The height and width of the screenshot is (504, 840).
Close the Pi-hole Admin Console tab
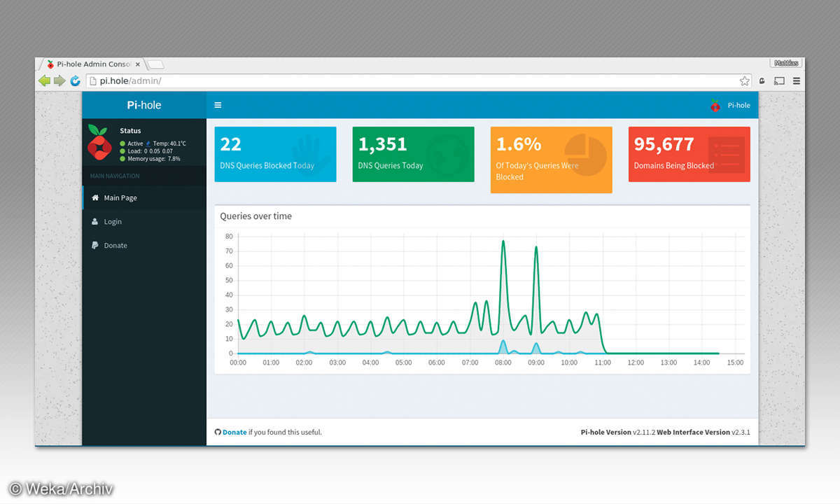tap(138, 64)
